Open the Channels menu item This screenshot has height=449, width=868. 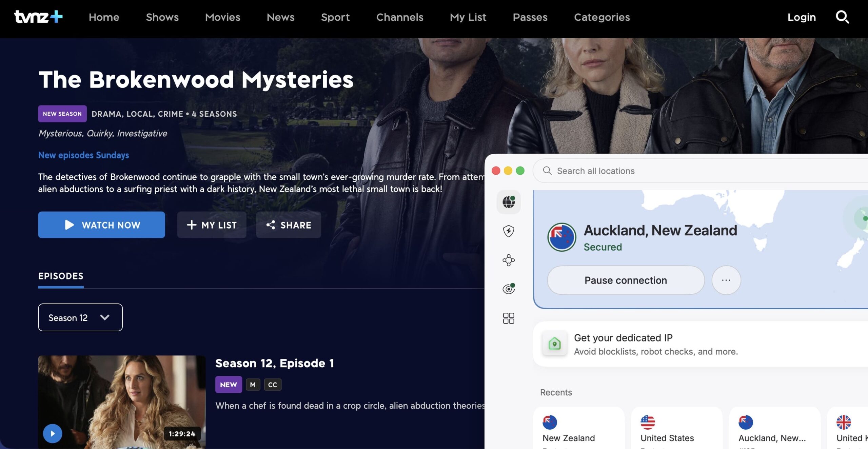tap(400, 17)
